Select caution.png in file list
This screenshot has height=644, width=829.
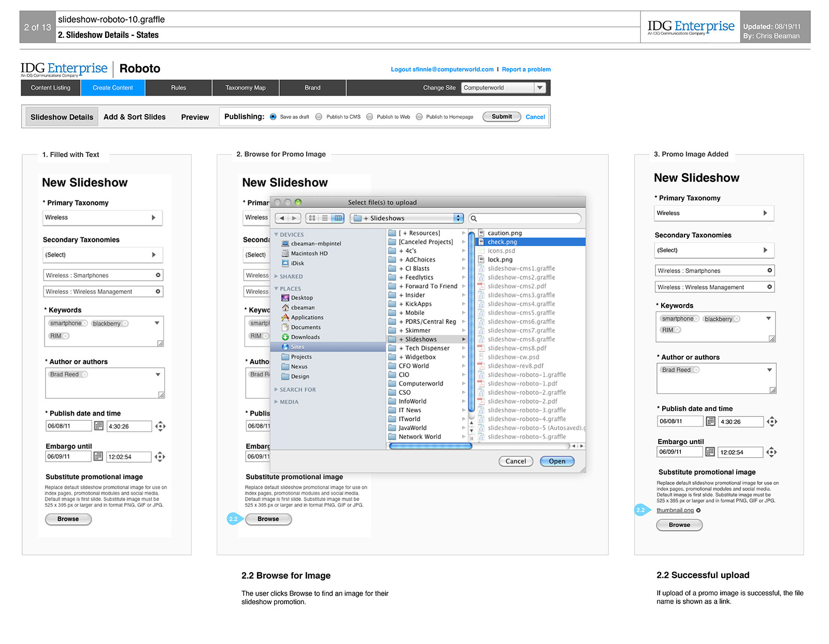[x=531, y=233]
